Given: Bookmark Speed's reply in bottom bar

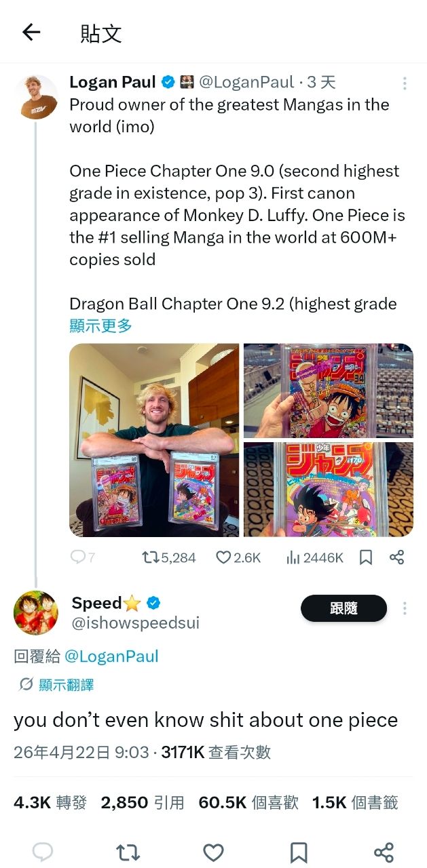Looking at the screenshot, I should point(299,852).
